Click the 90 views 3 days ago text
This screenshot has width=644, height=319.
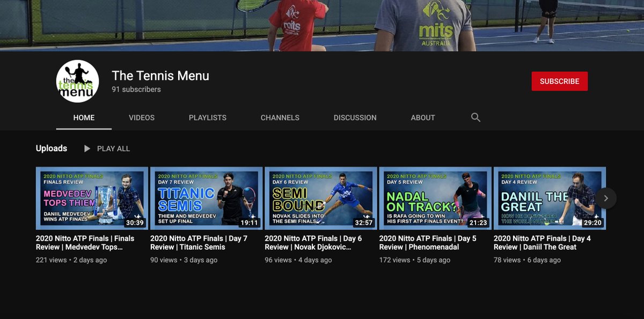coord(184,260)
